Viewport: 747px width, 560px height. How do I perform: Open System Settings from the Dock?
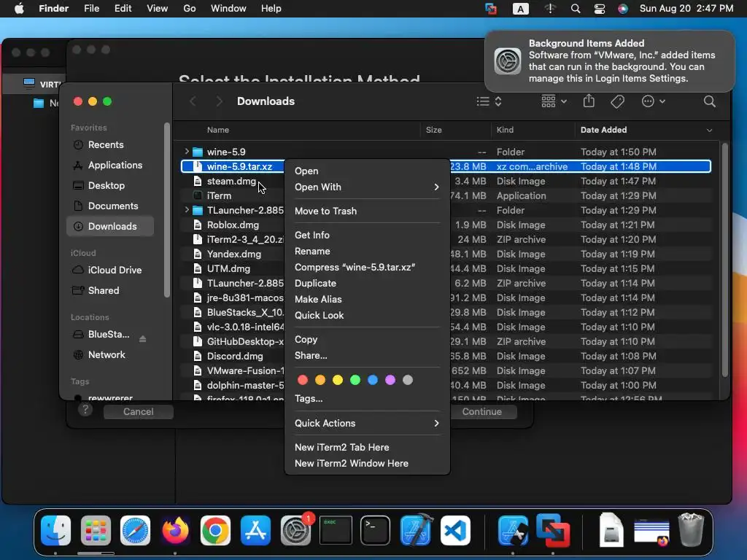pos(295,531)
